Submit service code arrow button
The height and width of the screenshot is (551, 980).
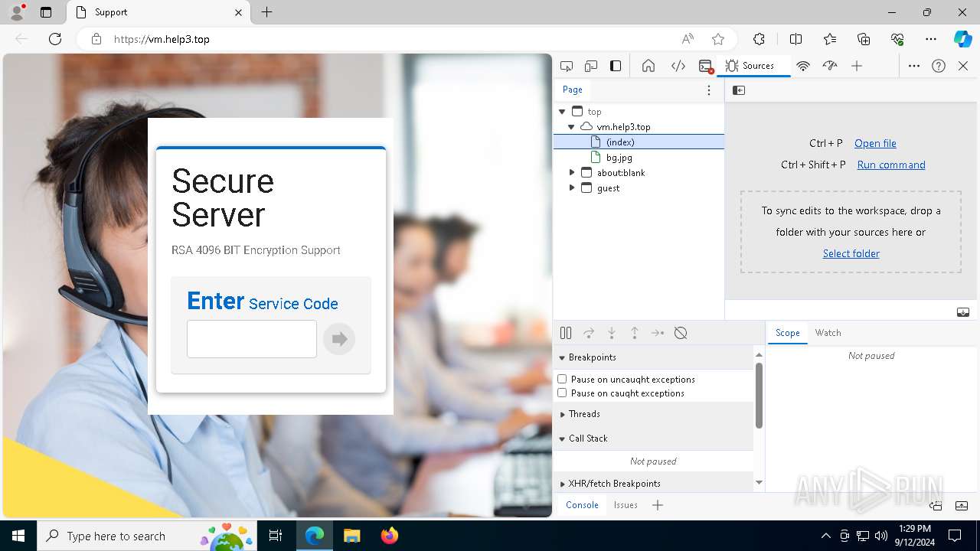click(339, 339)
